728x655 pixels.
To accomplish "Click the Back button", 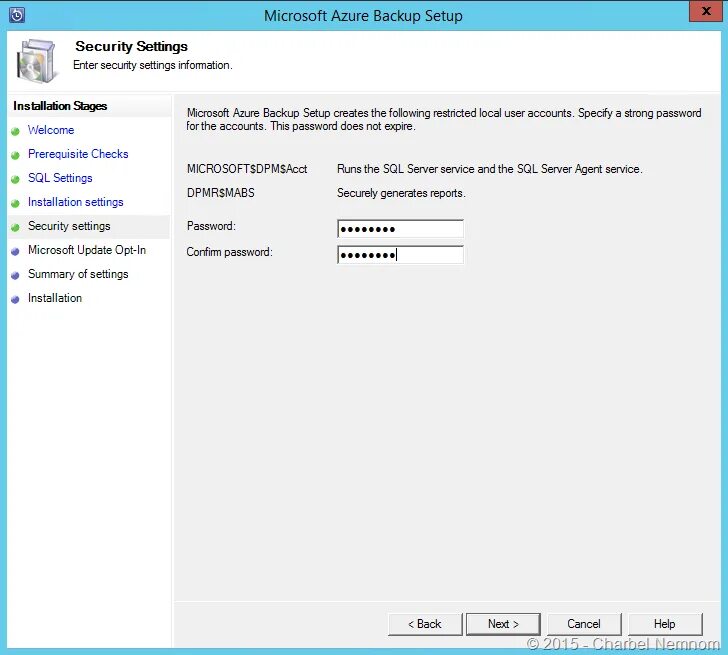I will [425, 624].
